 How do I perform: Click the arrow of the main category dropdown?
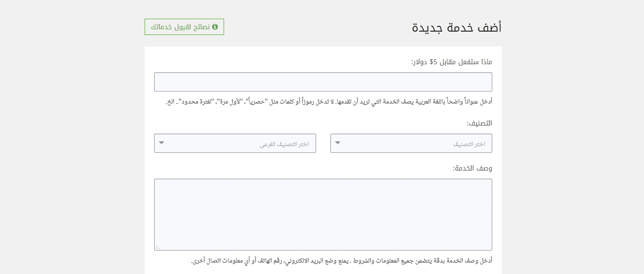click(338, 143)
